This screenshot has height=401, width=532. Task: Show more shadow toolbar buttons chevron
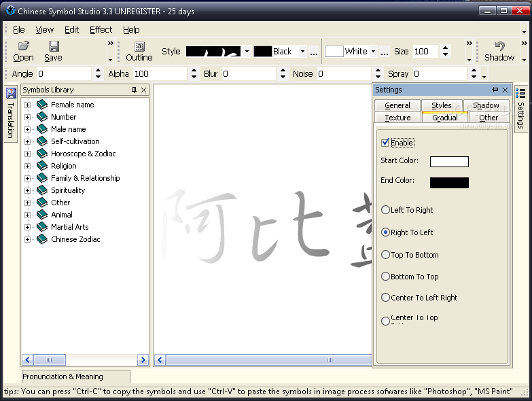pyautogui.click(x=525, y=43)
